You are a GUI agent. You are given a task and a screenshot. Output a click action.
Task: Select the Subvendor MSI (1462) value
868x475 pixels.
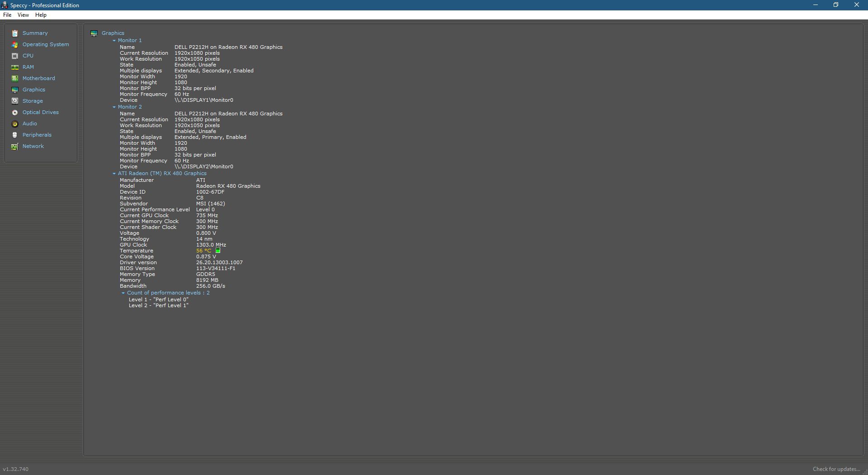point(211,204)
